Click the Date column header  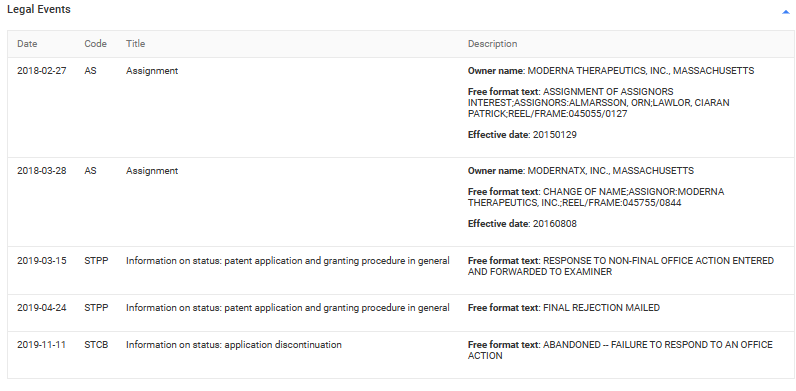point(27,44)
